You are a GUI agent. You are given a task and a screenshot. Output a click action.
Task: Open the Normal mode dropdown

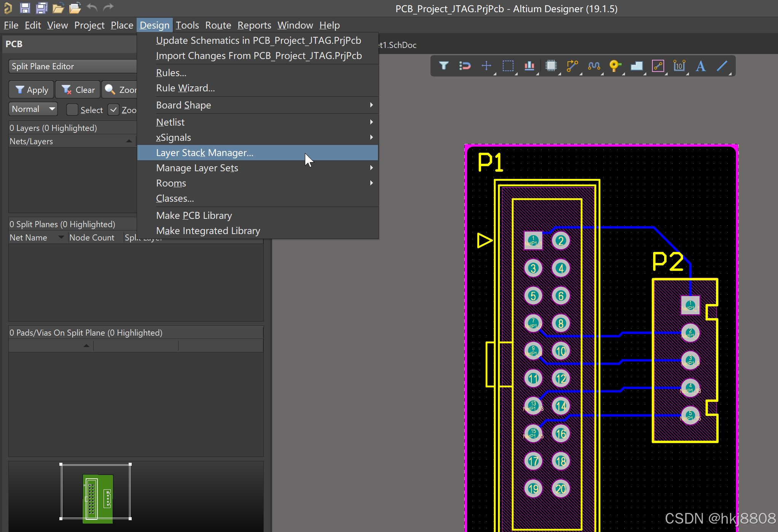(33, 109)
